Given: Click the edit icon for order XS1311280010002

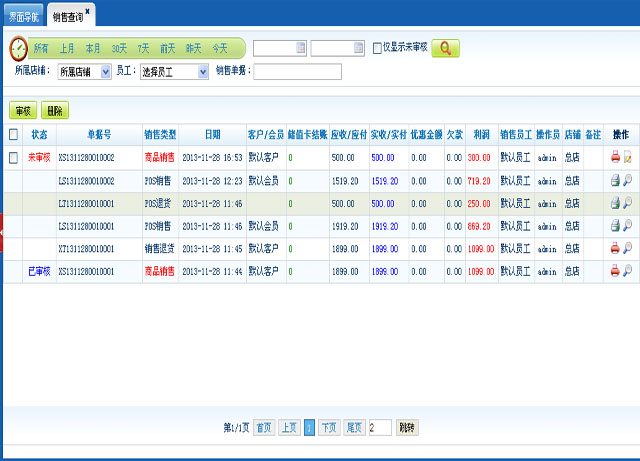Looking at the screenshot, I should pyautogui.click(x=628, y=158).
